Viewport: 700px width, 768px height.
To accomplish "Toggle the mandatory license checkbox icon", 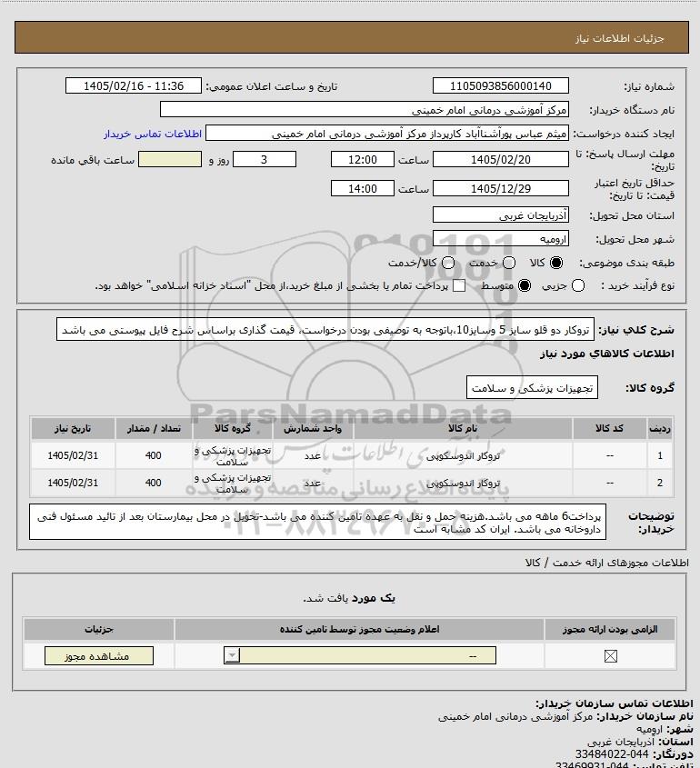I will click(610, 656).
